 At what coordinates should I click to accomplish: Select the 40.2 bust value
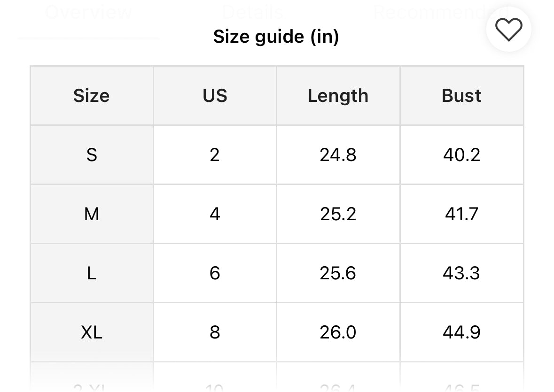[x=461, y=155]
